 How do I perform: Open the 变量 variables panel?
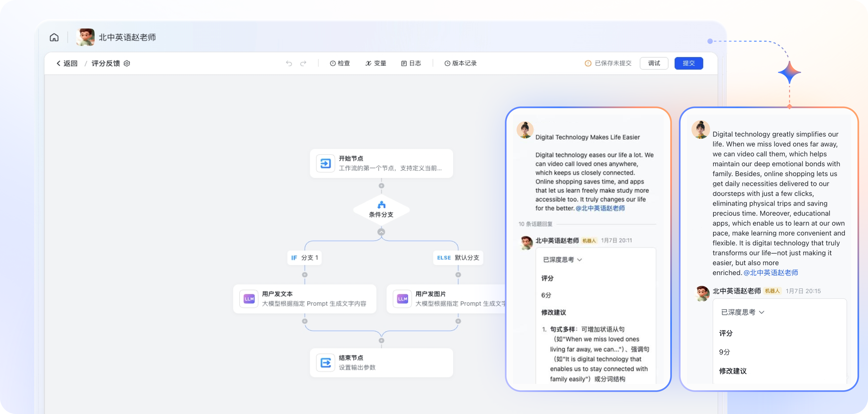(376, 63)
